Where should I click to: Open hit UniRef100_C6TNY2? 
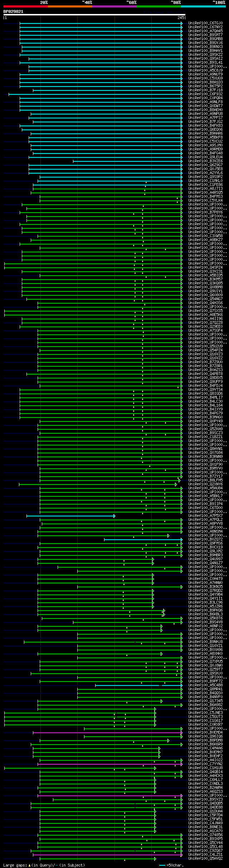(205, 27)
